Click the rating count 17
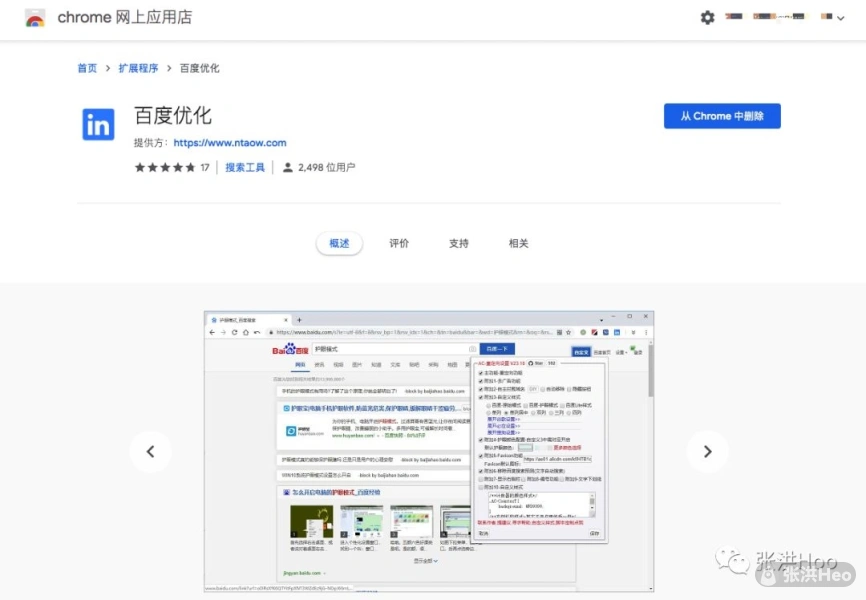Viewport: 866px width, 600px height. pyautogui.click(x=205, y=167)
